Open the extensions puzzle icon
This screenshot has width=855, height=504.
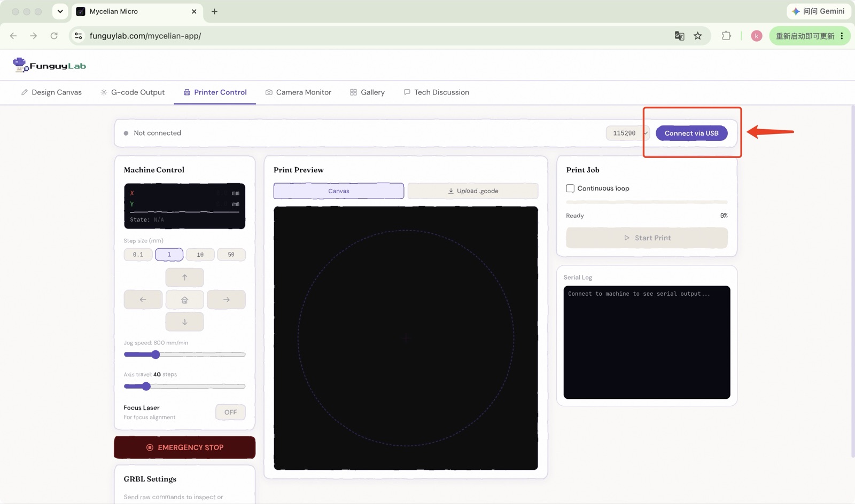[x=726, y=36]
